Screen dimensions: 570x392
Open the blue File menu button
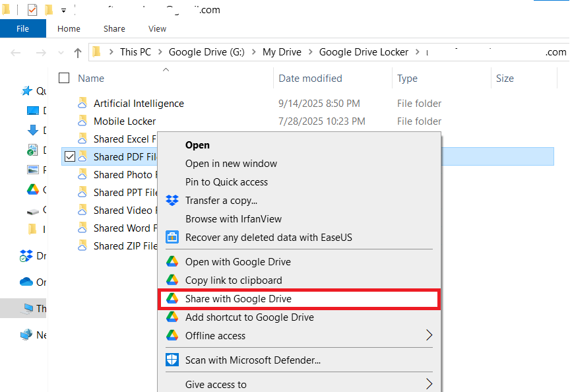[x=22, y=29]
